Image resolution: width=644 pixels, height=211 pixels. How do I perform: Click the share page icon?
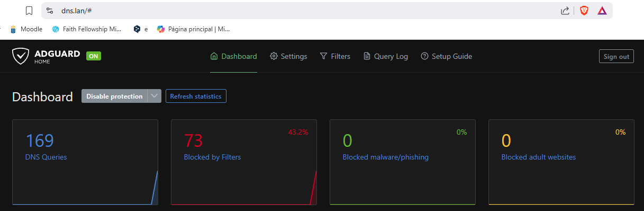[x=565, y=11]
